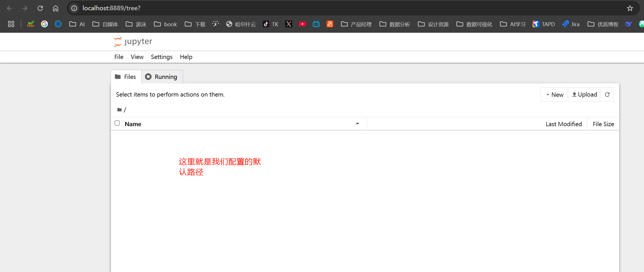Open the 哈尔什云 bookmark

pos(241,24)
